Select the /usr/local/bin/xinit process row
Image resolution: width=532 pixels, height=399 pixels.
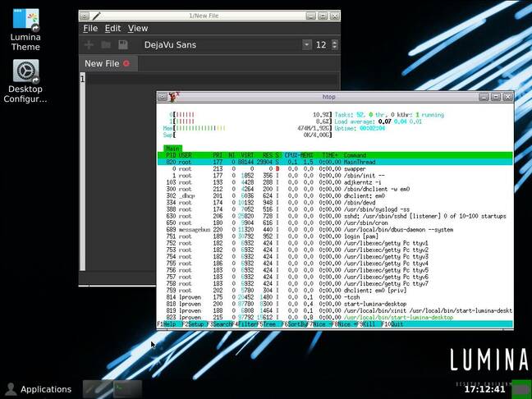pyautogui.click(x=335, y=311)
